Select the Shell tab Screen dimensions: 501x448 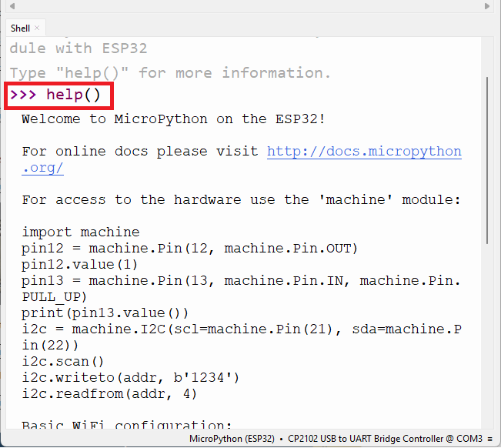pyautogui.click(x=21, y=28)
